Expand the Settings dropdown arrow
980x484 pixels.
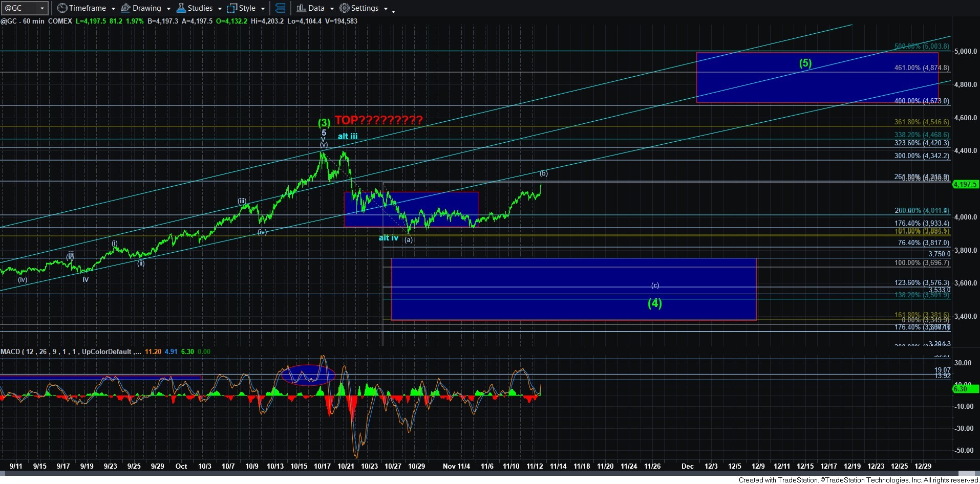(x=386, y=9)
